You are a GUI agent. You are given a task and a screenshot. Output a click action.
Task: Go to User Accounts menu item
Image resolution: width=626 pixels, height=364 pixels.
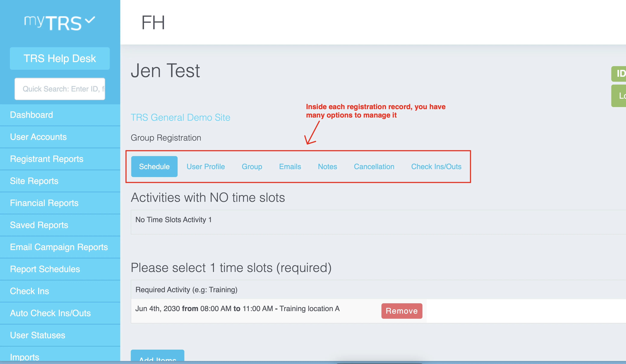60,137
